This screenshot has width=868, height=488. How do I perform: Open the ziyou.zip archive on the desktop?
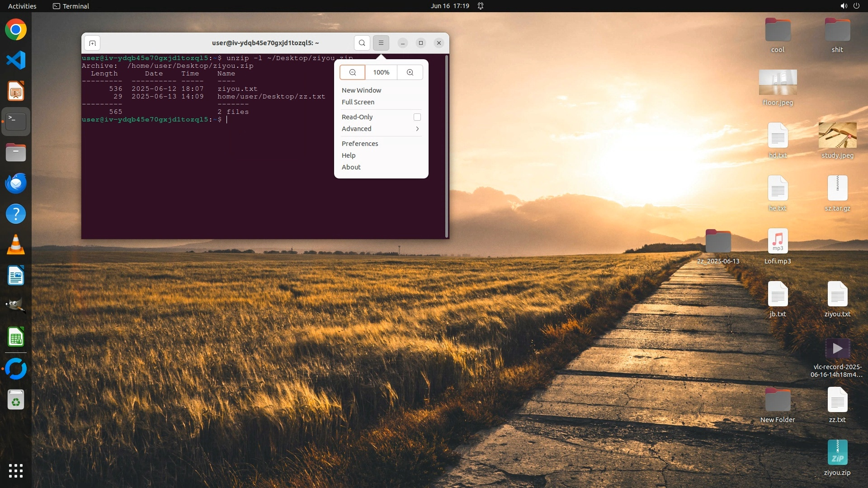(x=837, y=453)
